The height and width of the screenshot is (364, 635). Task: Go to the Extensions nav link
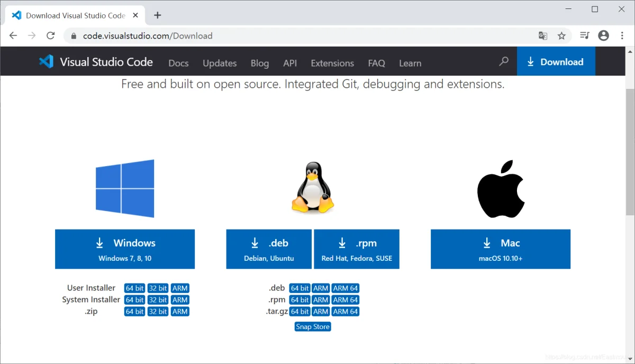(x=332, y=63)
